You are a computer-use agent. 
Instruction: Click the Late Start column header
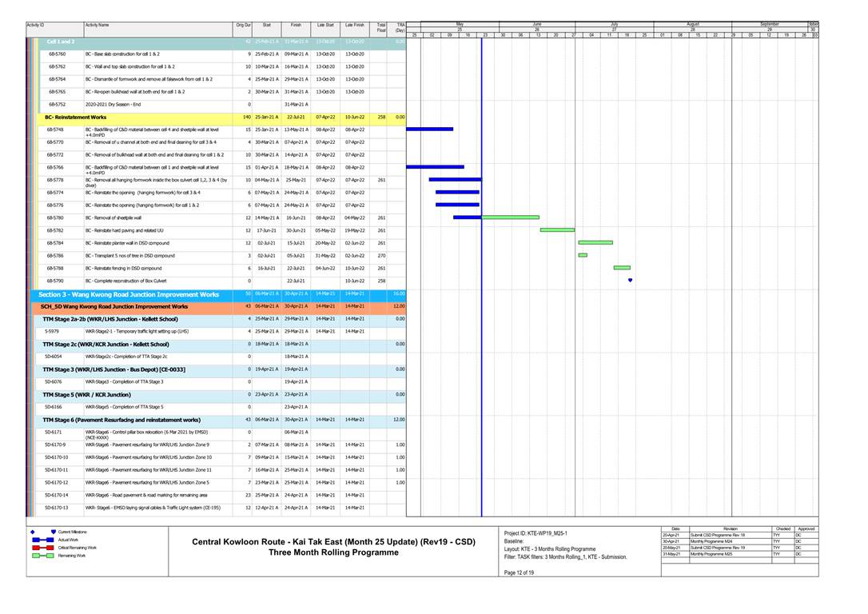tap(325, 26)
